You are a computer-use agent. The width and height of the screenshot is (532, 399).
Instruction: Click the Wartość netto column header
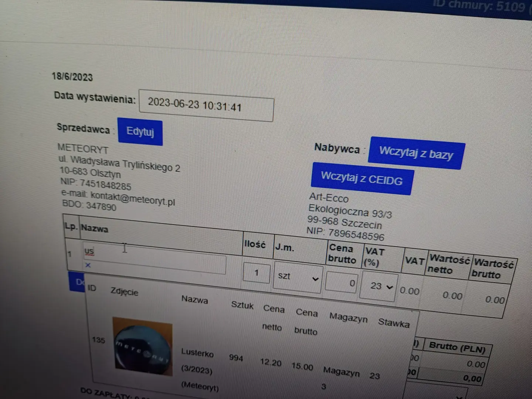click(x=449, y=264)
